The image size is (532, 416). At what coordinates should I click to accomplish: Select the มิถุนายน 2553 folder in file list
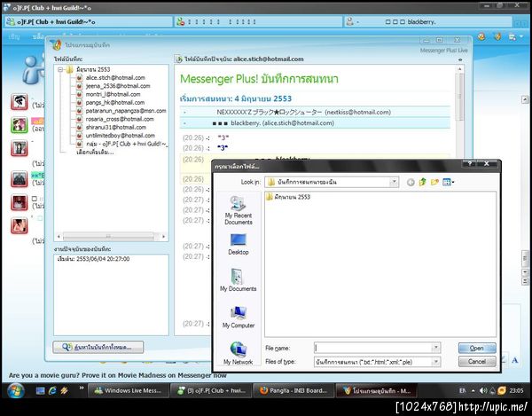(x=288, y=197)
